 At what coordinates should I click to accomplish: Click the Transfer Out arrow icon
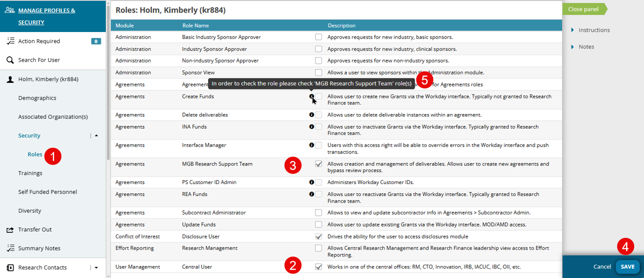[x=10, y=229]
